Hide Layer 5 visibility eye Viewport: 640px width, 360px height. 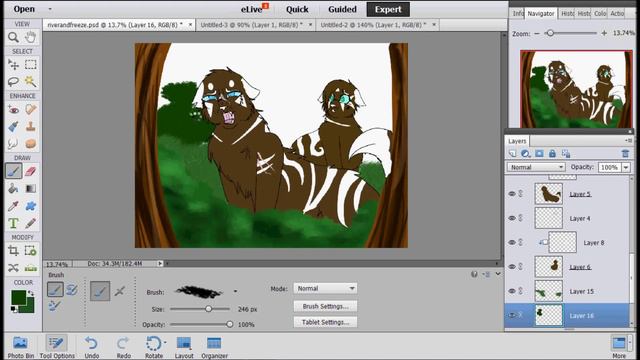(512, 194)
